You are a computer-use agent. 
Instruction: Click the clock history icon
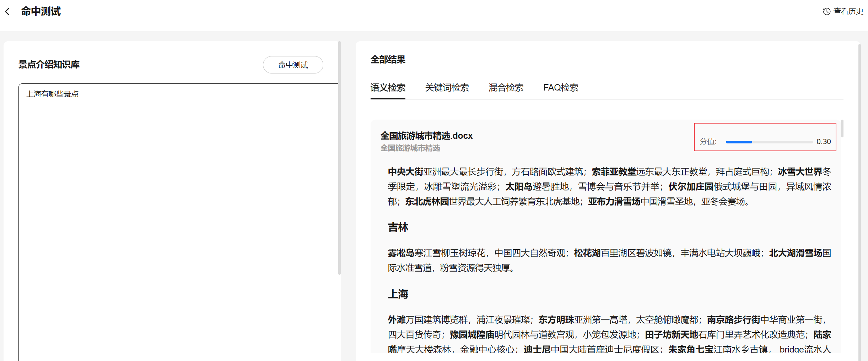(x=826, y=11)
